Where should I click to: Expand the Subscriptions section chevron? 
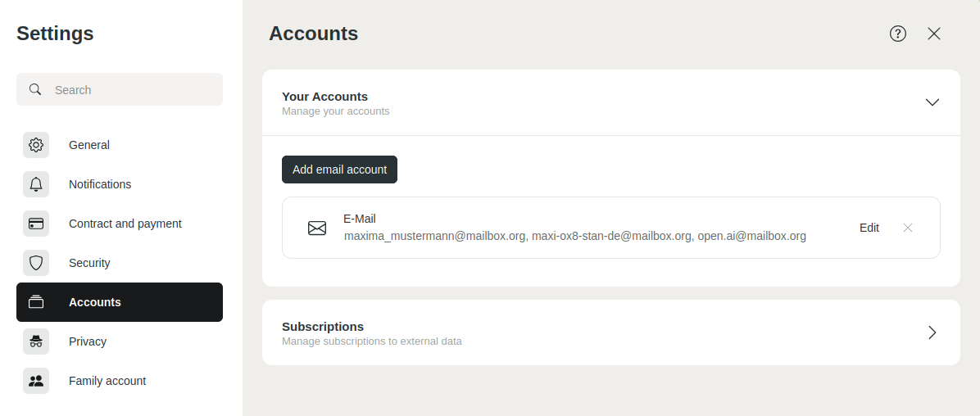(x=932, y=332)
